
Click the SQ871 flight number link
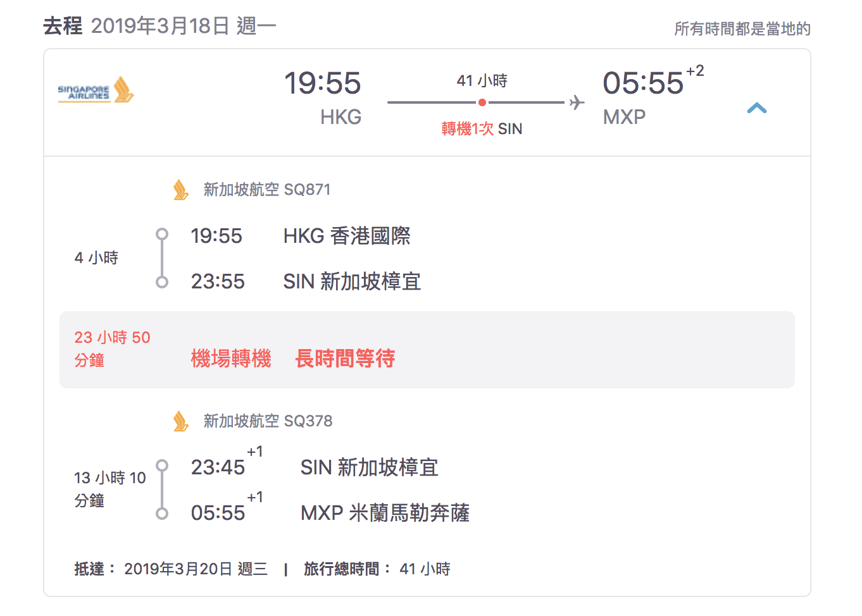tap(308, 189)
